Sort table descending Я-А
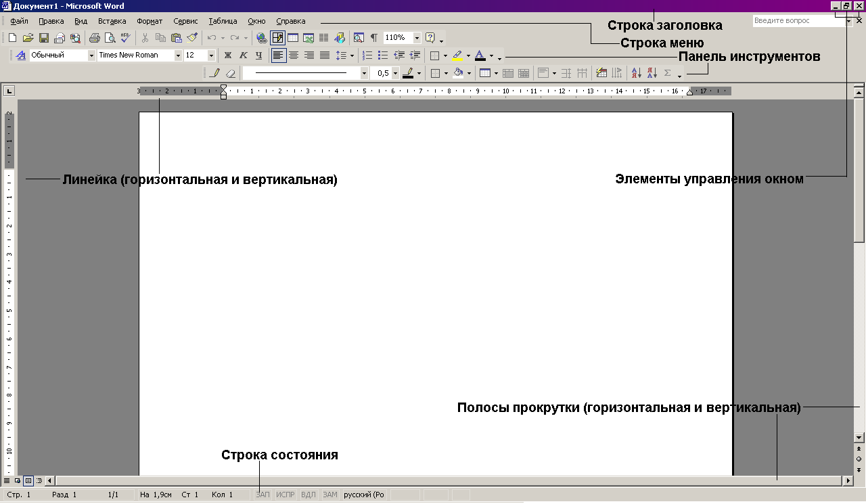 652,73
